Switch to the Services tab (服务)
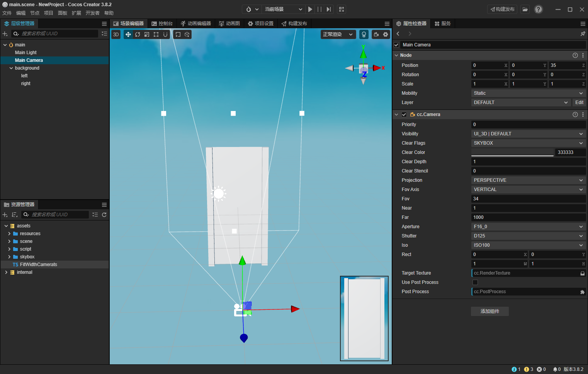Image resolution: width=588 pixels, height=374 pixels. tap(443, 24)
